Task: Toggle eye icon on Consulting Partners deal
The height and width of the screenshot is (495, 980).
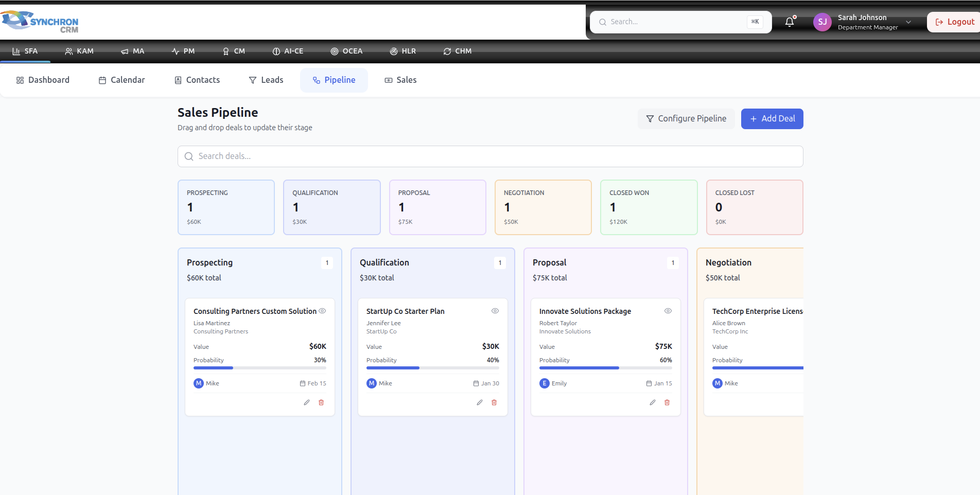Action: 322,311
